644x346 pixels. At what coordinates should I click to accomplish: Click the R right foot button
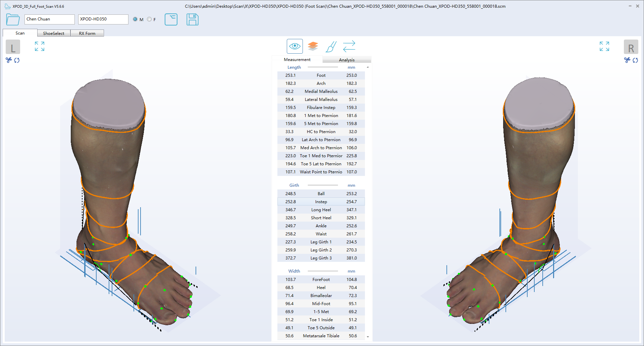pos(631,47)
